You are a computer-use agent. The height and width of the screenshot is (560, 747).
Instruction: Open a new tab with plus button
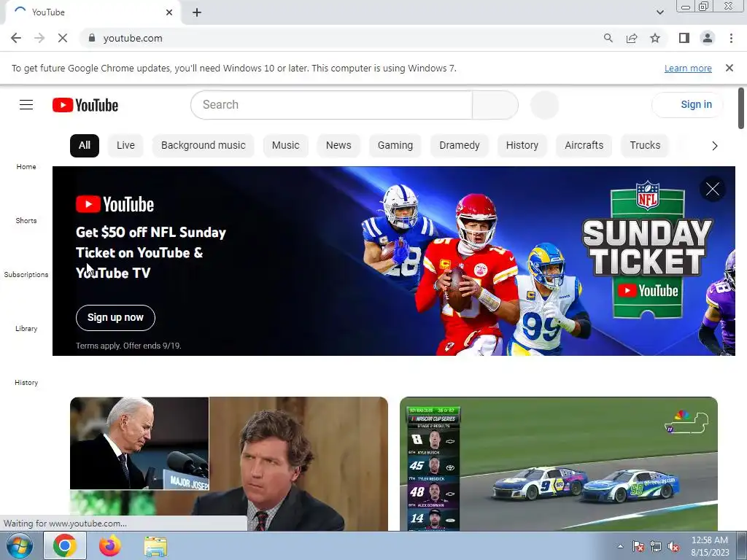click(197, 12)
